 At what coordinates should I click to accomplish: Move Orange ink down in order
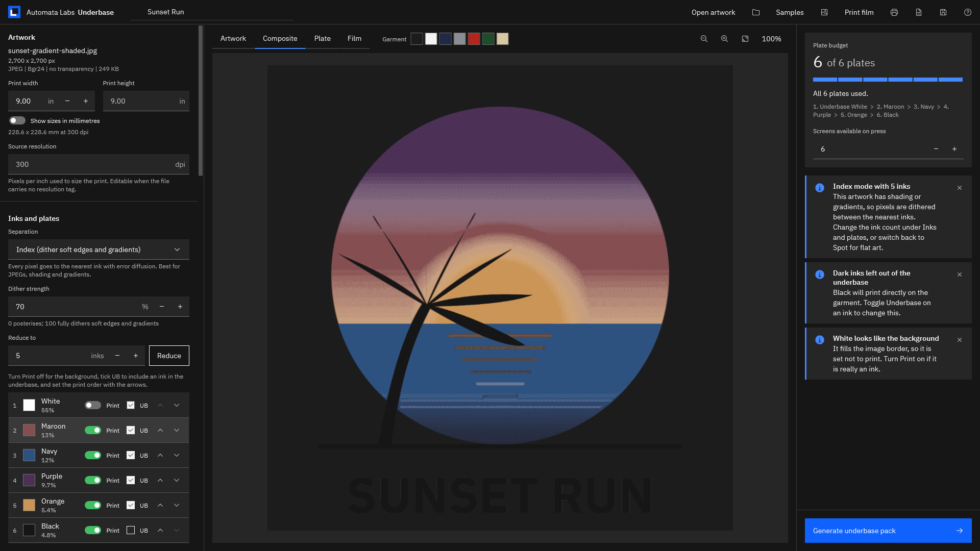click(177, 505)
